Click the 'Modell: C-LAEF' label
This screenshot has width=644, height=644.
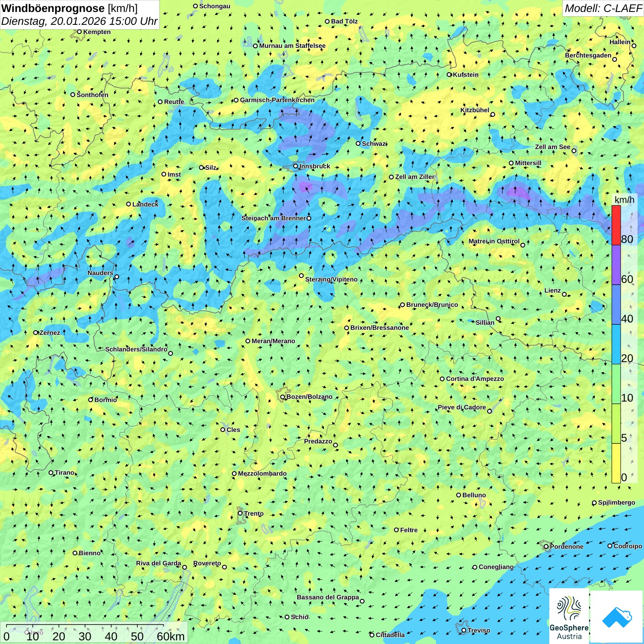tap(603, 8)
